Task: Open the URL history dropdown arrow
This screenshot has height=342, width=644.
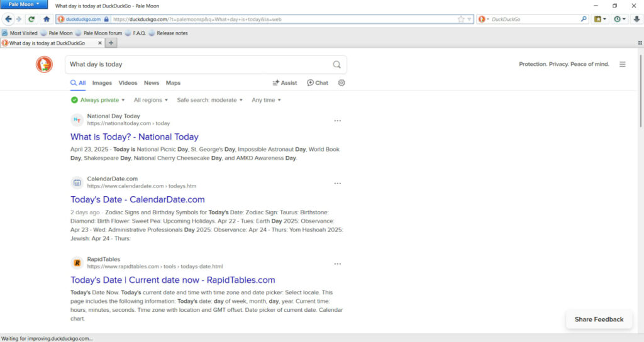Action: tap(469, 19)
